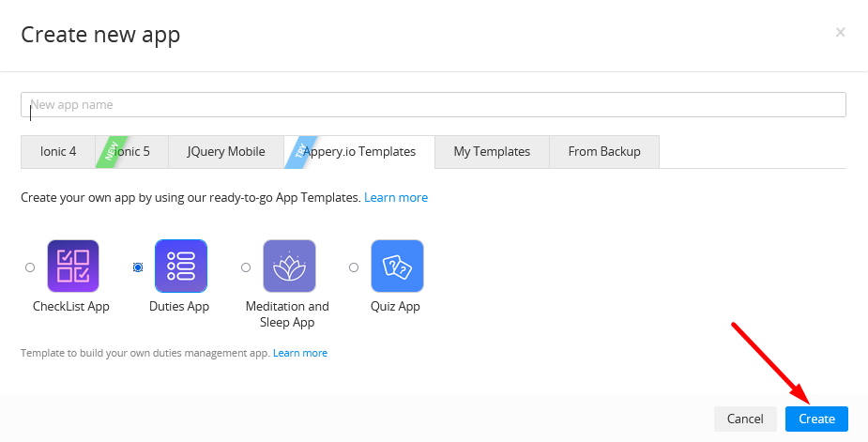Open Learn more link about App Templates
Screen dimensions: 868x442
(396, 198)
